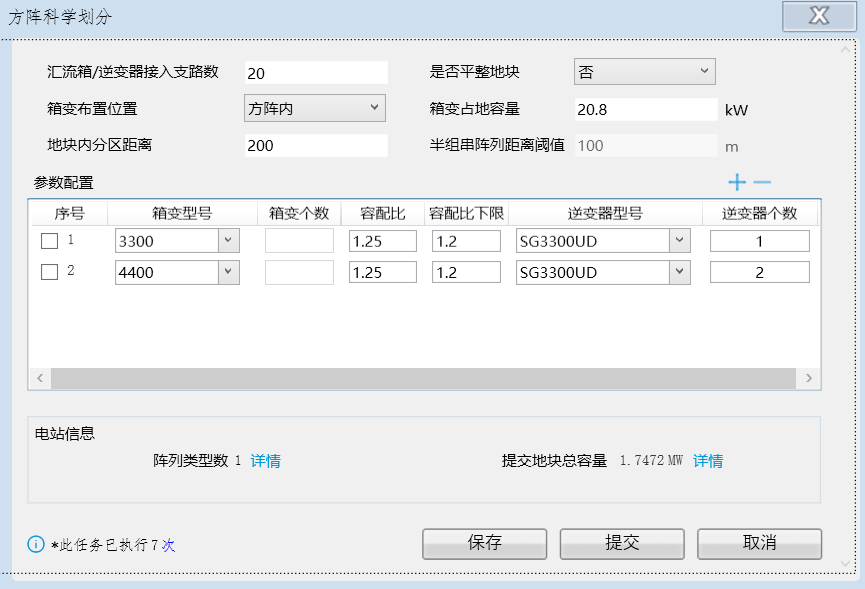Click the 取消 button
This screenshot has height=589, width=865.
coord(759,543)
